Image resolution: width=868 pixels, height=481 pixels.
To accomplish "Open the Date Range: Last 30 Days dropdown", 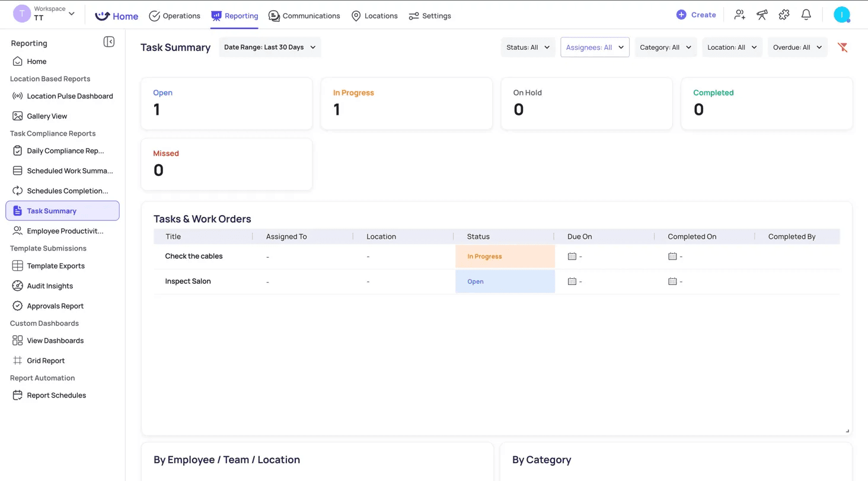I will click(270, 47).
